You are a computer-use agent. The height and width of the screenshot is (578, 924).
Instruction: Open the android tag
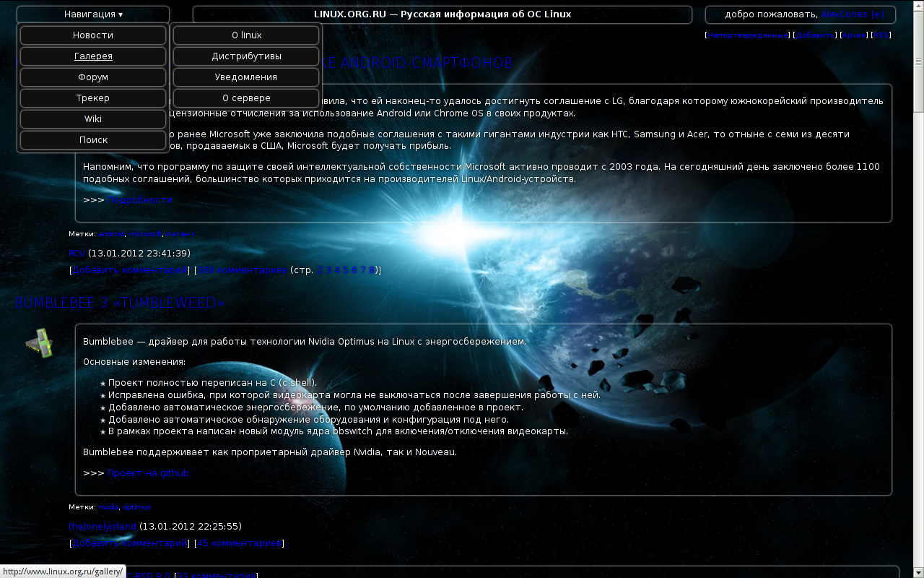111,234
